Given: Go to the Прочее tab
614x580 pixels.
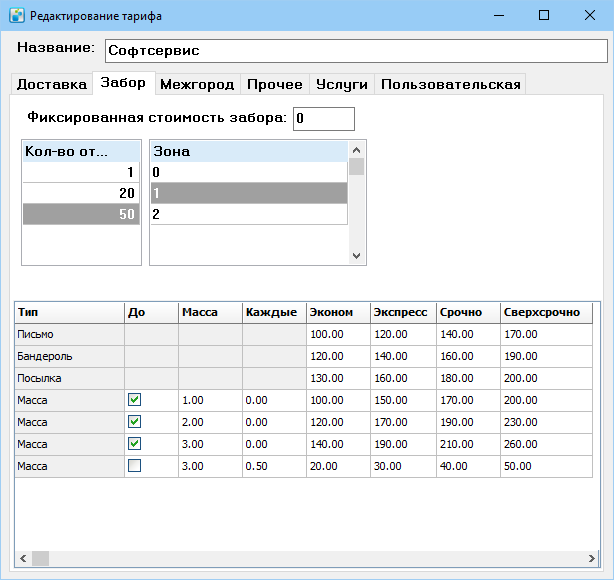Looking at the screenshot, I should [x=275, y=84].
